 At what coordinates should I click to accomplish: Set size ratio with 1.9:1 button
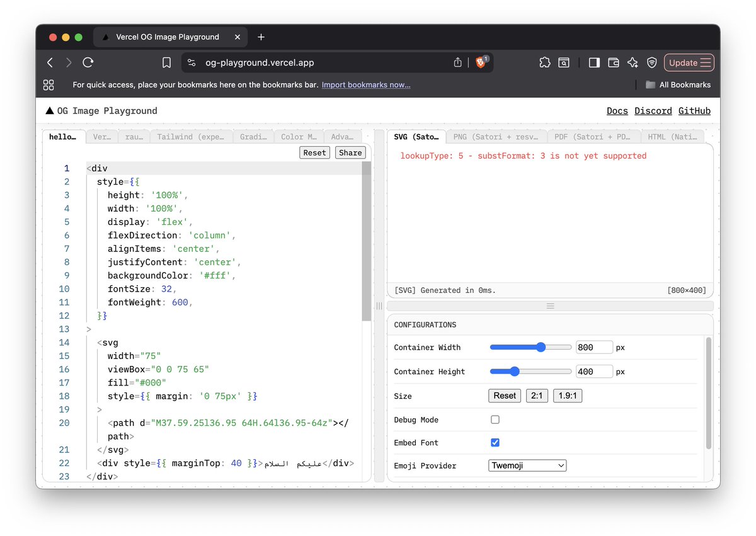pos(568,396)
